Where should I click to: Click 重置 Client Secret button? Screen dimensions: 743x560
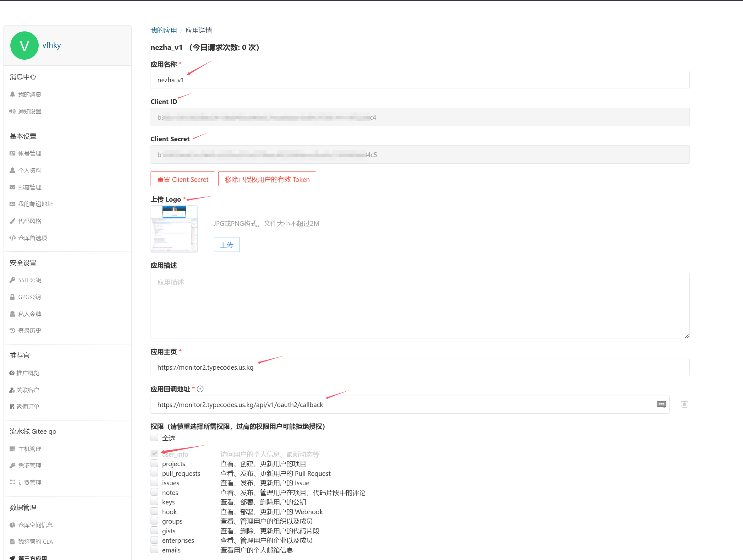(x=183, y=179)
